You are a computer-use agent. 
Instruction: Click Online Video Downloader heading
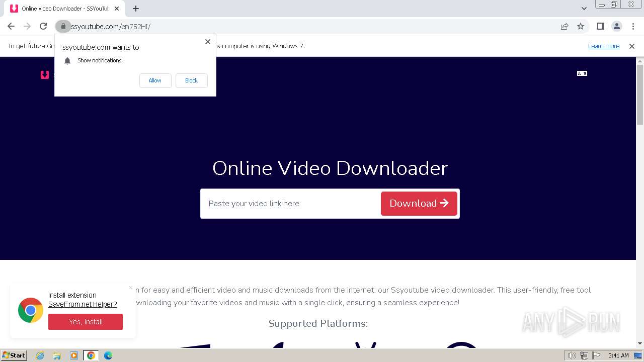click(330, 168)
